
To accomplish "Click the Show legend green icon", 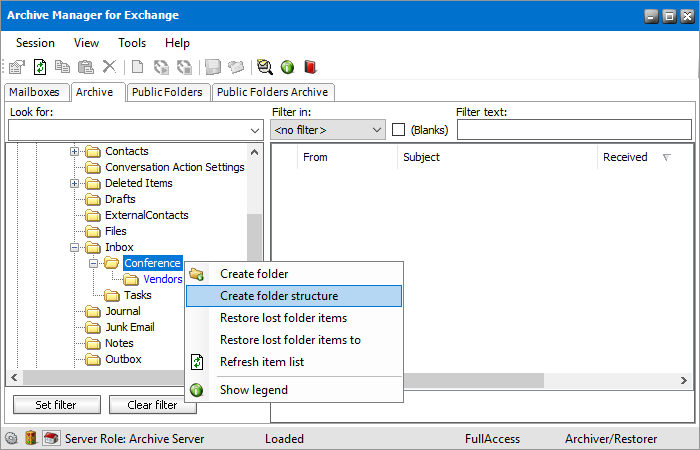I will pyautogui.click(x=196, y=390).
